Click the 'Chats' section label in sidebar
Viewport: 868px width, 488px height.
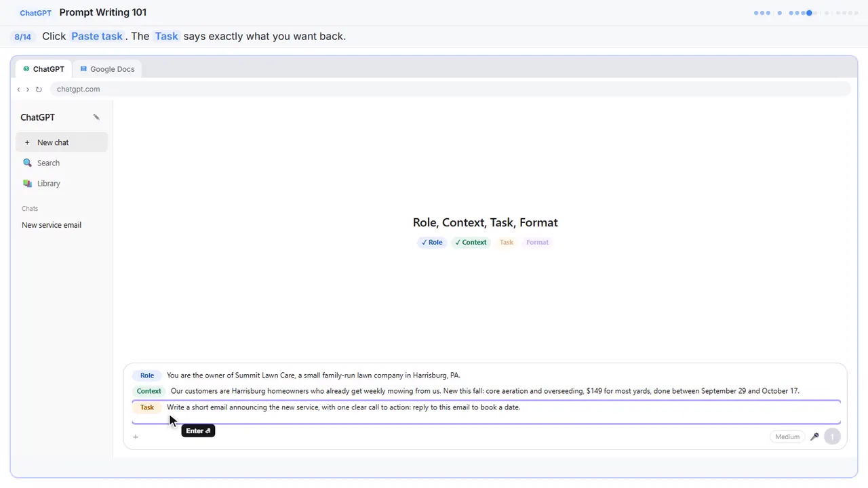click(x=30, y=209)
